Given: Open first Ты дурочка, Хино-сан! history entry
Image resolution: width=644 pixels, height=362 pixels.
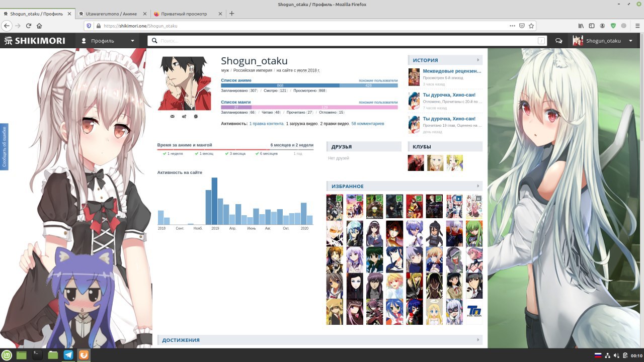Looking at the screenshot, I should [x=449, y=95].
